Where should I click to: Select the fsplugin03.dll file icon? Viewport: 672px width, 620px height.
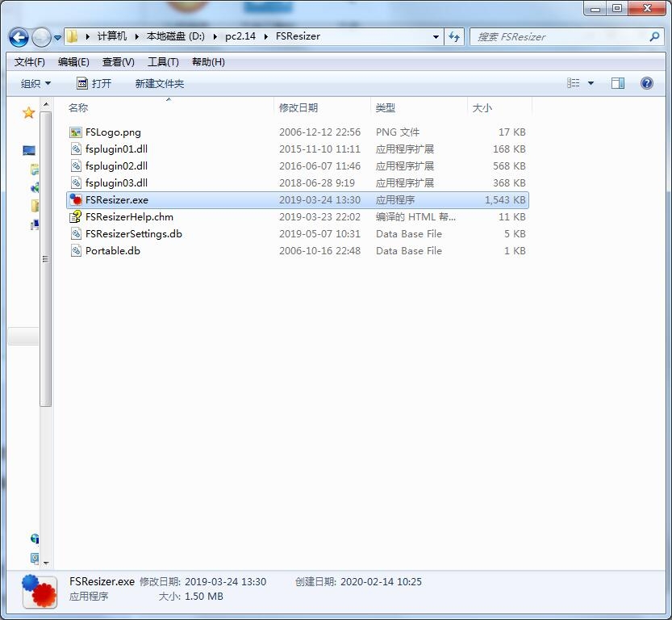[x=76, y=183]
